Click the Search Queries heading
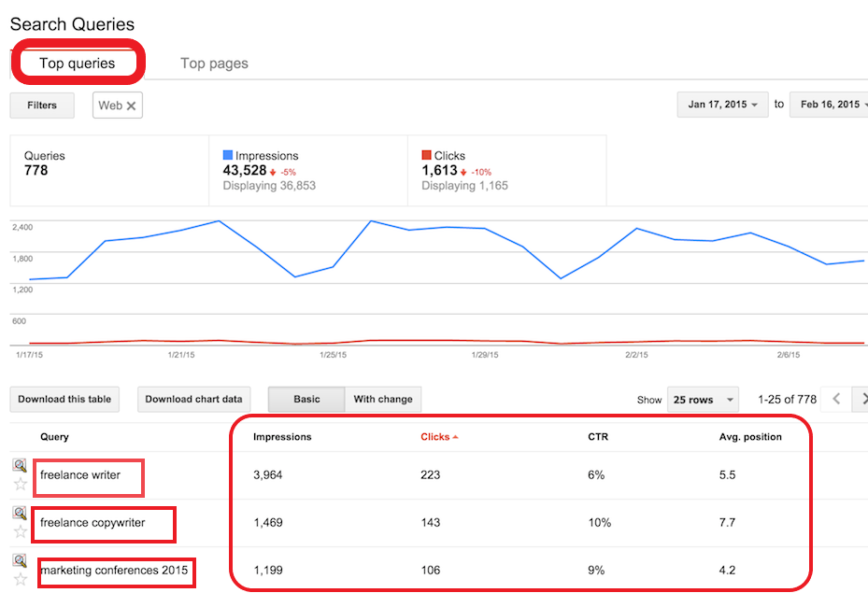The image size is (868, 593). [x=72, y=24]
